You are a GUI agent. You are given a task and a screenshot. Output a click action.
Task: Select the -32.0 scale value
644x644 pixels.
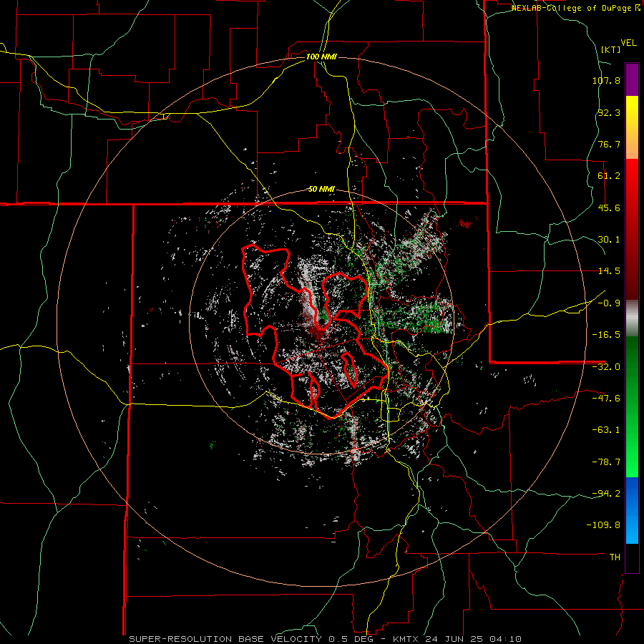coord(606,367)
